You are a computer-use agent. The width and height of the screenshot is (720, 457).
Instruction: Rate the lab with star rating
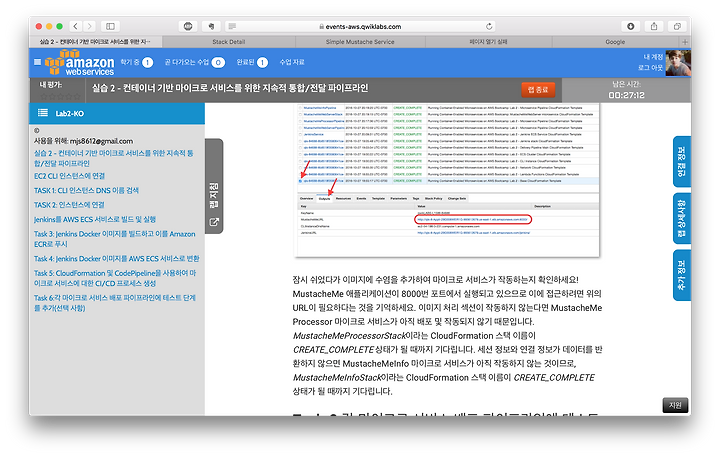60,96
